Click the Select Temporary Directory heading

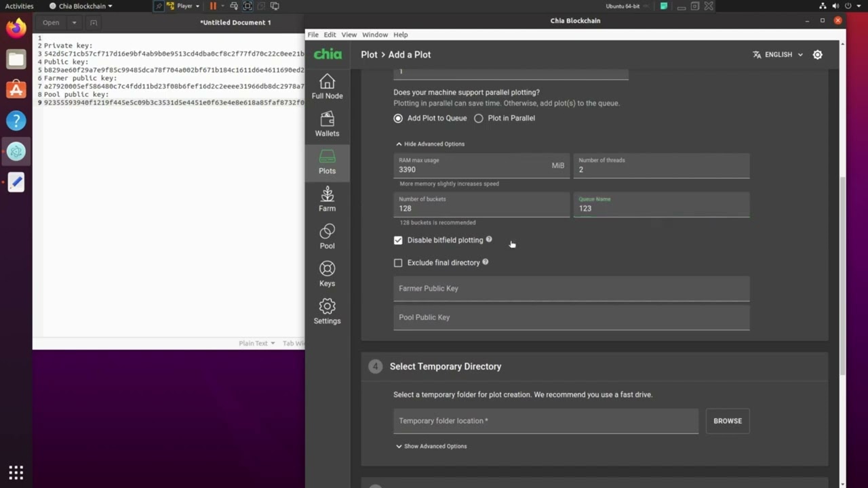click(x=446, y=366)
